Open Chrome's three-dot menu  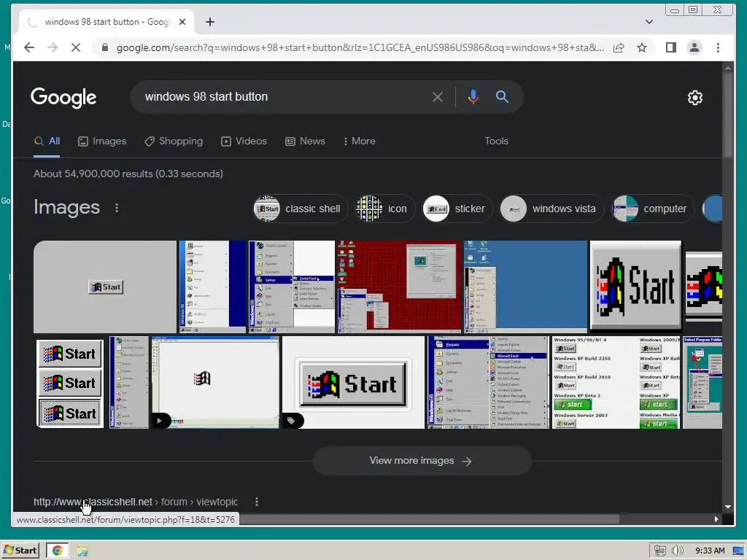pos(718,47)
